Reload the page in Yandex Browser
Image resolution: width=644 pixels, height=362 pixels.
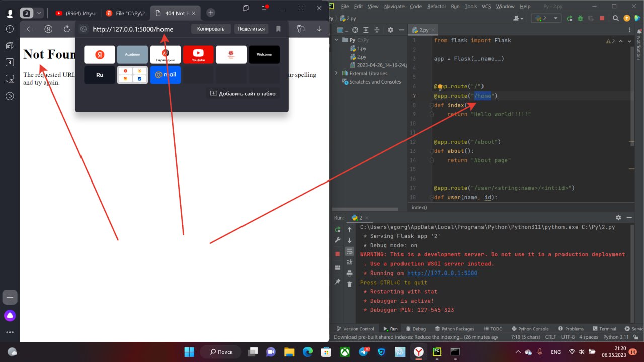(x=66, y=29)
